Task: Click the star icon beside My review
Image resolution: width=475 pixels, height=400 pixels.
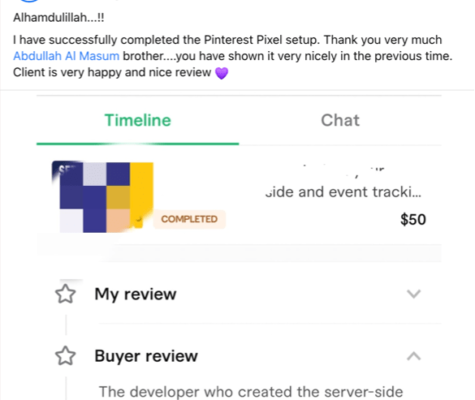Action: click(x=65, y=294)
